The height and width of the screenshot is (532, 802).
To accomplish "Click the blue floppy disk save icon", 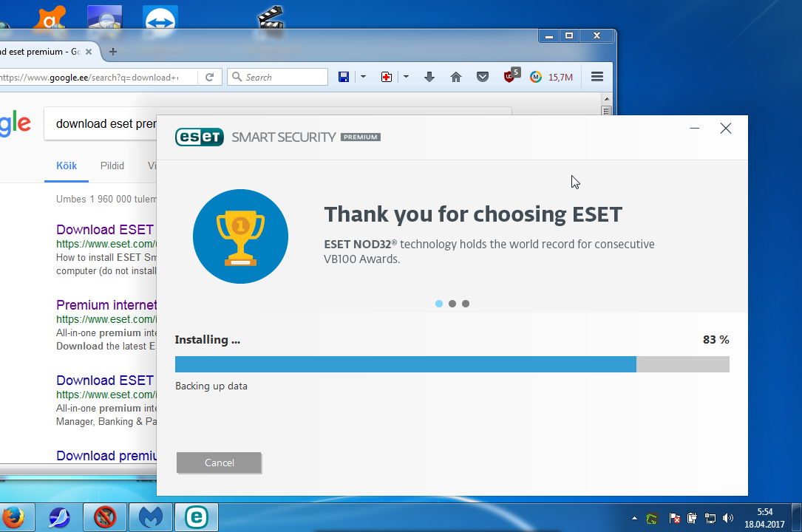I will tap(344, 77).
